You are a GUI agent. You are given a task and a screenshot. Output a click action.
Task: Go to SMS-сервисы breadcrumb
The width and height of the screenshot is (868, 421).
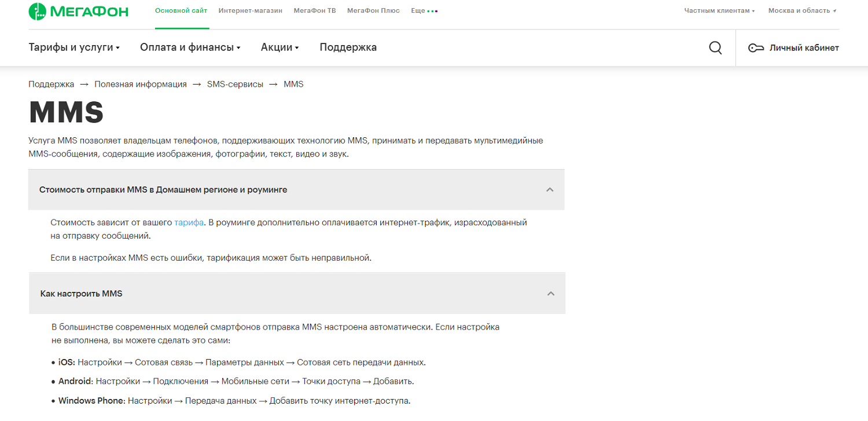point(235,84)
